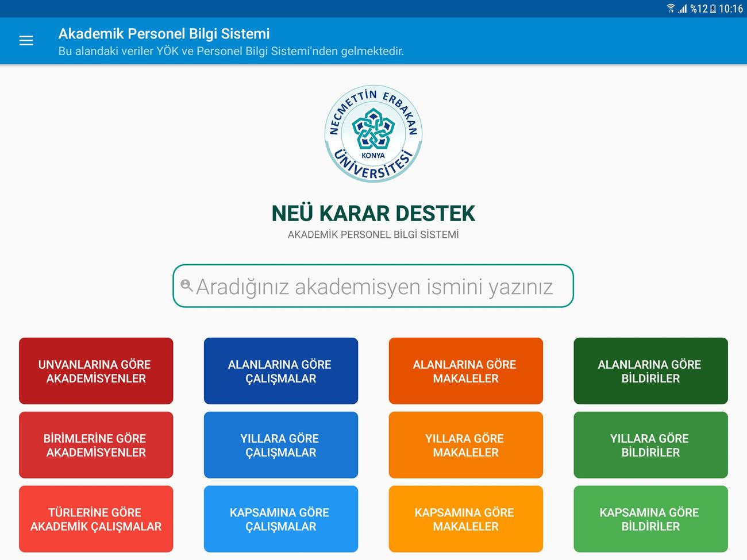Viewport: 747px width, 560px height.
Task: Select Türlerine Göre Akademik Çalışmalar
Action: 96,519
